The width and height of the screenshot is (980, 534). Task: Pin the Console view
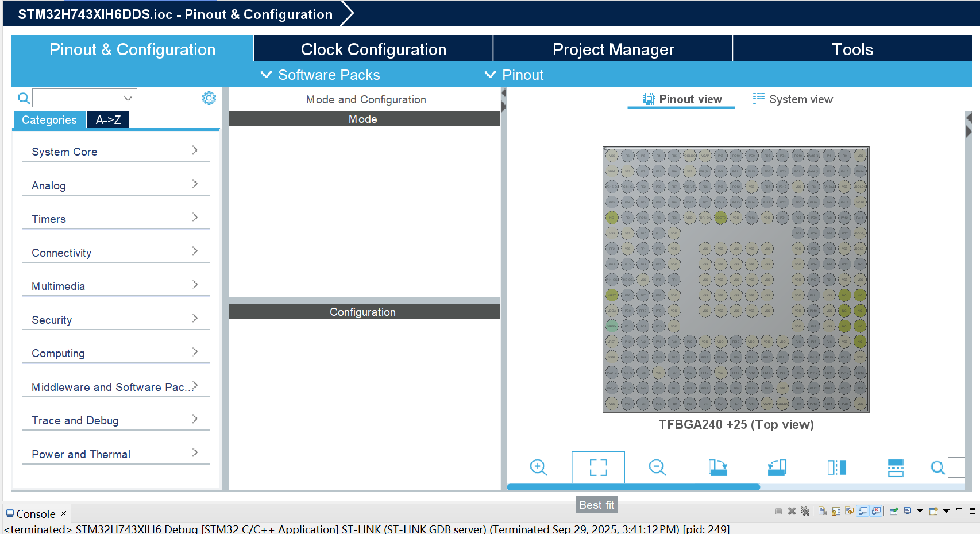coord(894,511)
